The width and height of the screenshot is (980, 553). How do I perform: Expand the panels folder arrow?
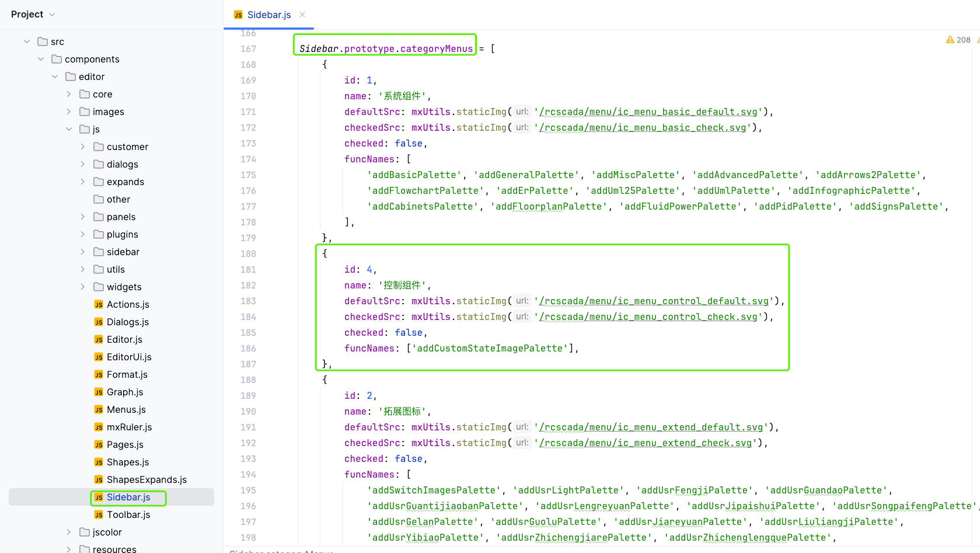point(83,217)
